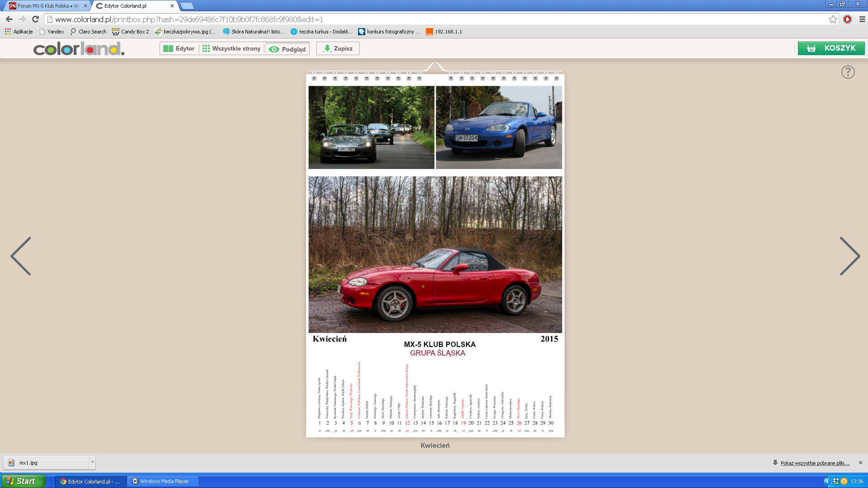The image size is (868, 488).
Task: Open beczkazapokrywa.jpg bookmark
Action: pos(185,32)
